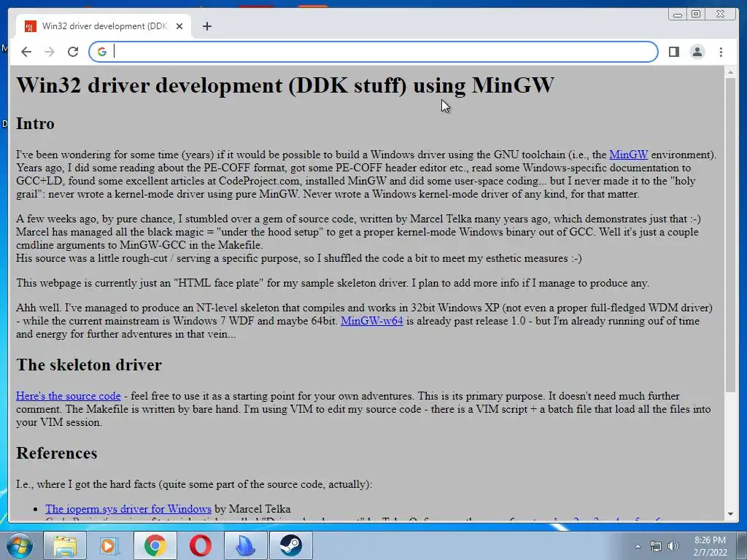Open Steam from the taskbar
Viewport: 747px width, 560px height.
(291, 545)
